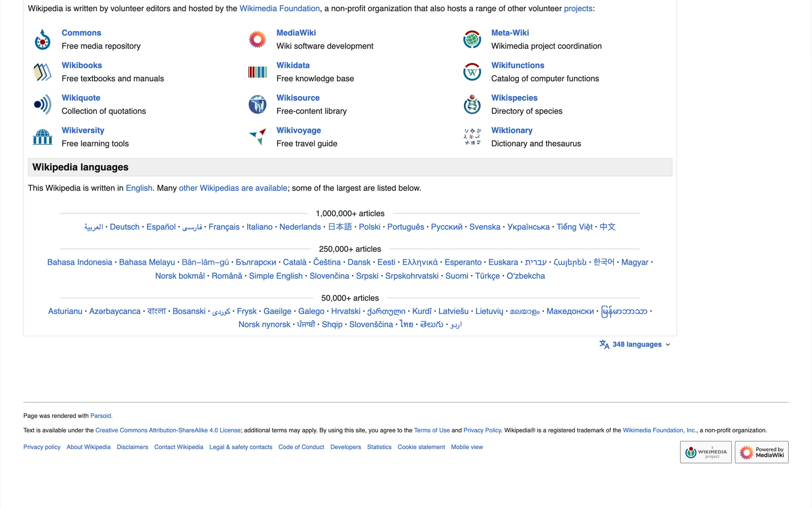Click the Wikifunctions icon
This screenshot has width=812, height=508.
pos(472,72)
